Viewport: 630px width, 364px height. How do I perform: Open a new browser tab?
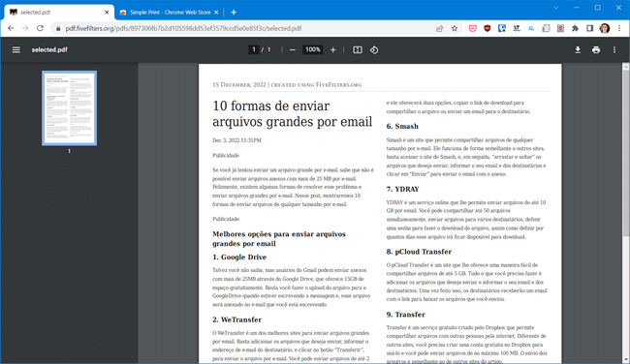(234, 13)
